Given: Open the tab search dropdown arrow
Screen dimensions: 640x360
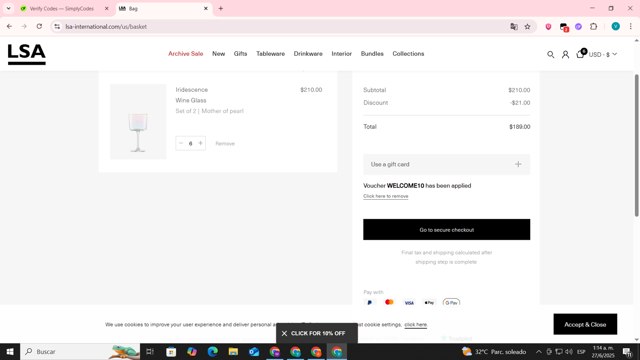Looking at the screenshot, I should (x=8, y=8).
